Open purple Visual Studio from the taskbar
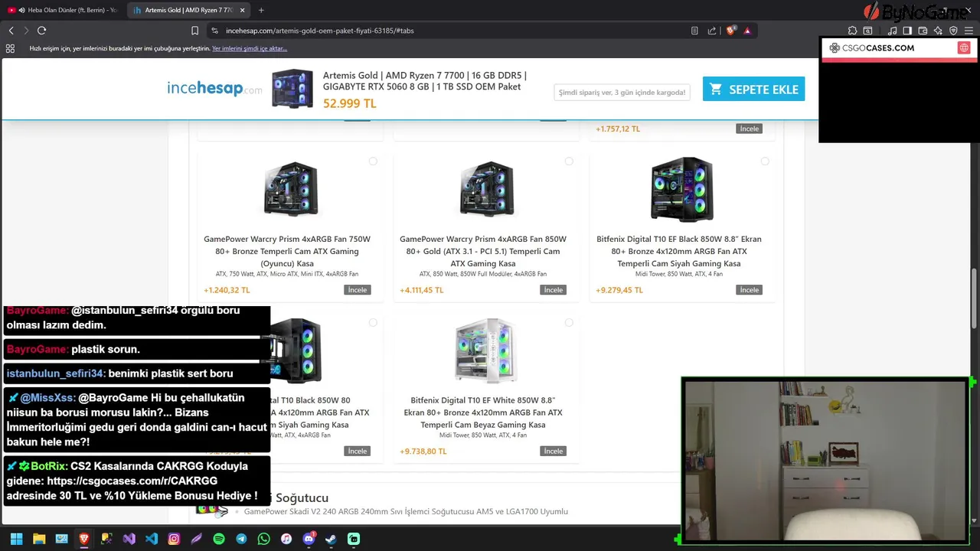980x551 pixels. point(129,539)
